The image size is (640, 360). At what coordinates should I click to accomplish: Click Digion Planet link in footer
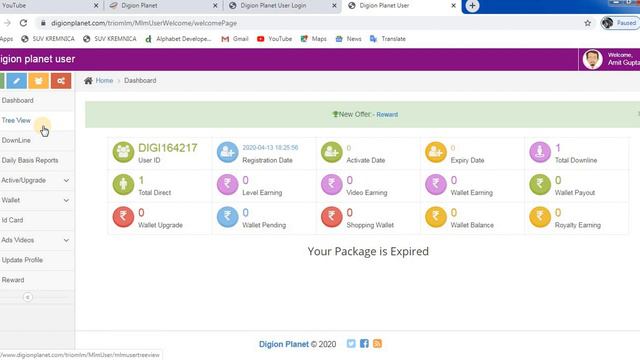click(284, 344)
